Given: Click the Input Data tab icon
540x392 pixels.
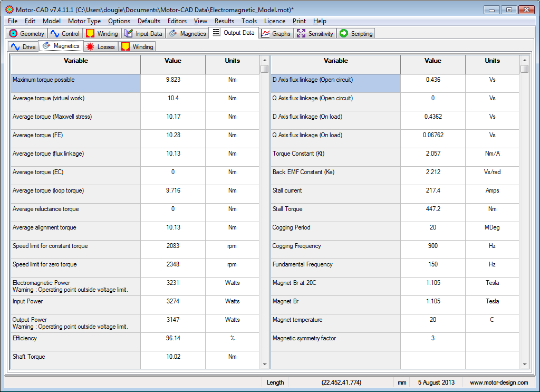Looking at the screenshot, I should click(129, 34).
